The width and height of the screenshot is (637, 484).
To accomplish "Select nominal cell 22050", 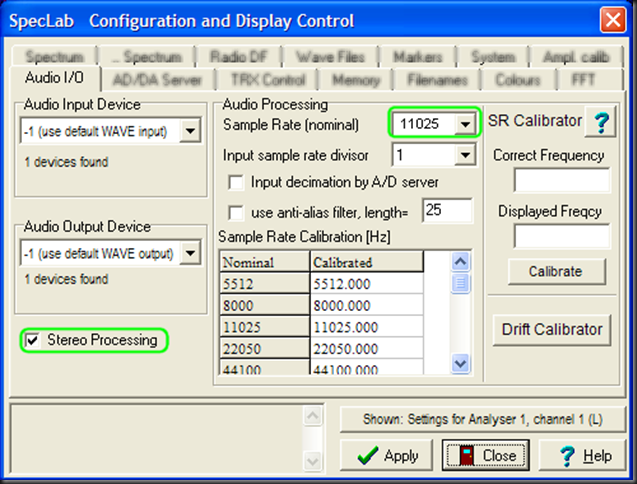I will point(264,349).
